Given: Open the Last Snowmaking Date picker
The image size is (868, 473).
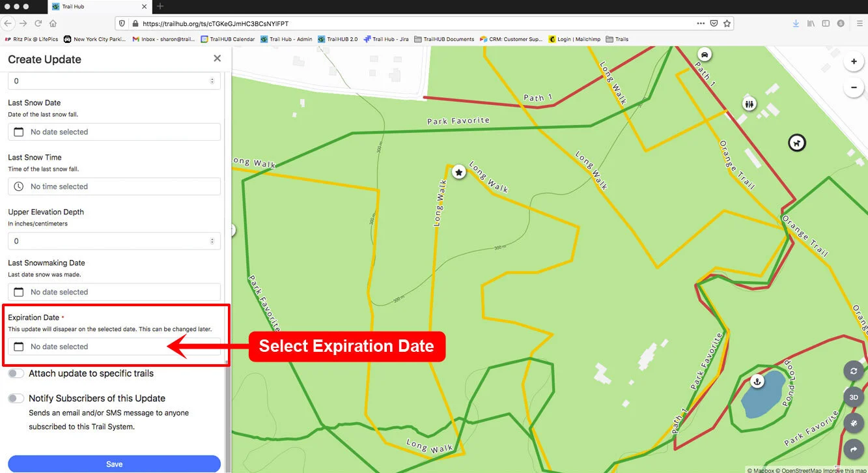Looking at the screenshot, I should 114,292.
